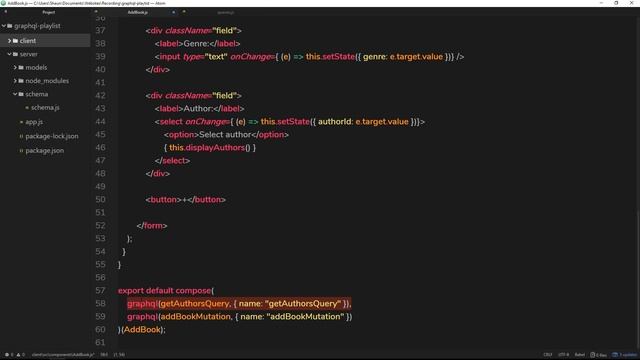Collapse the schema folder chevron

(x=15, y=94)
